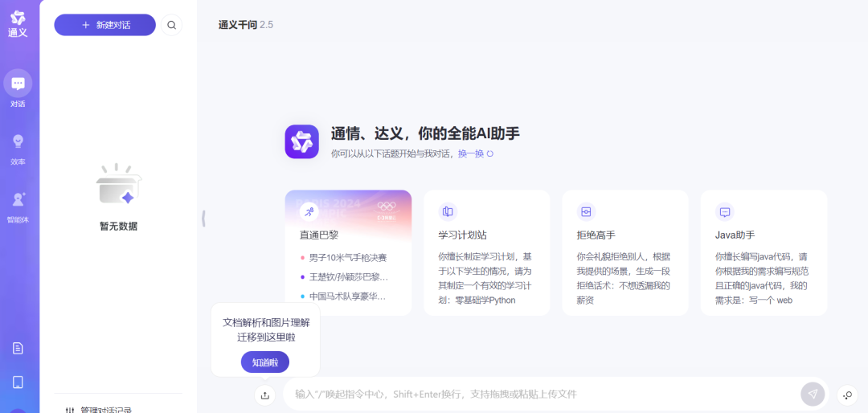Click the 换一换 refresh topics link

click(x=476, y=153)
